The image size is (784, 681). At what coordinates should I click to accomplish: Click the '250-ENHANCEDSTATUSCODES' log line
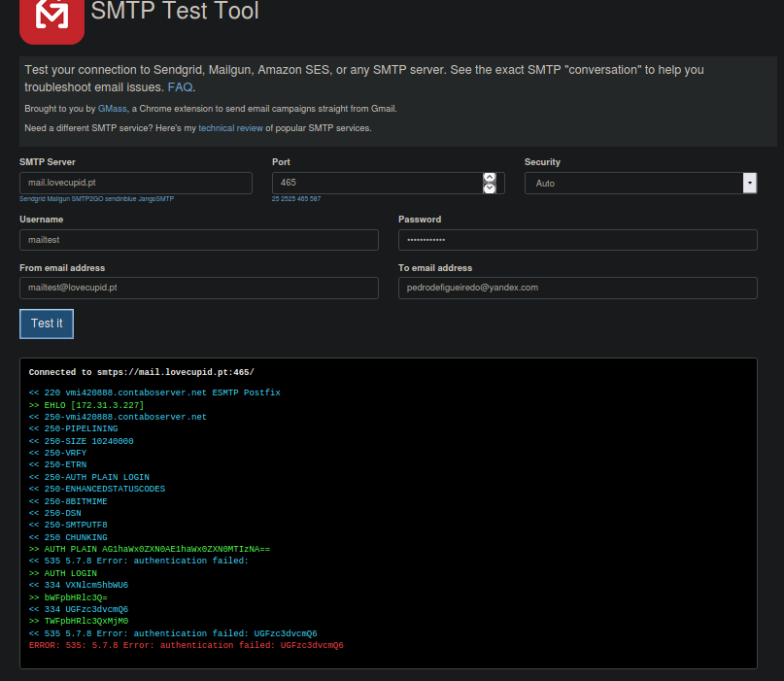click(x=97, y=489)
